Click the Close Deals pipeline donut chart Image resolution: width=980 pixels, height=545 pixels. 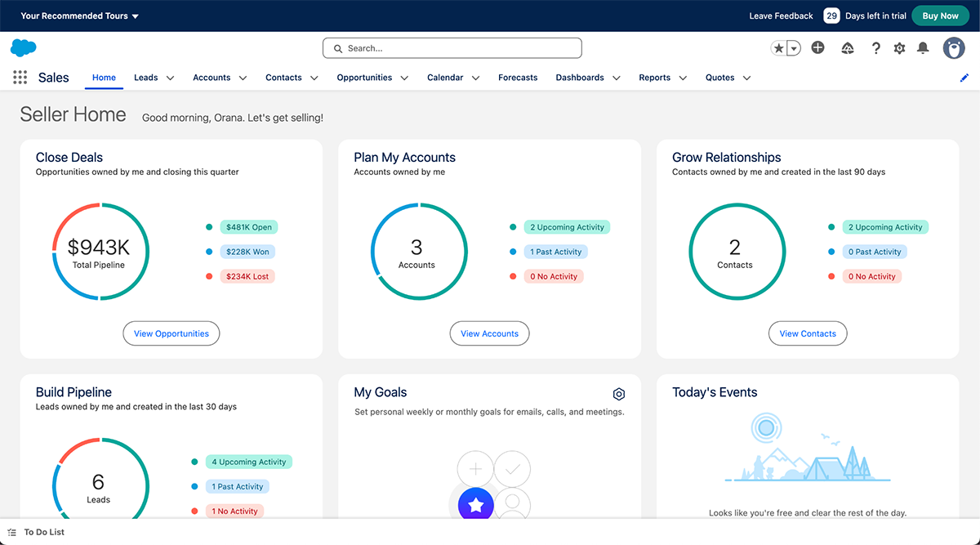[x=100, y=251]
